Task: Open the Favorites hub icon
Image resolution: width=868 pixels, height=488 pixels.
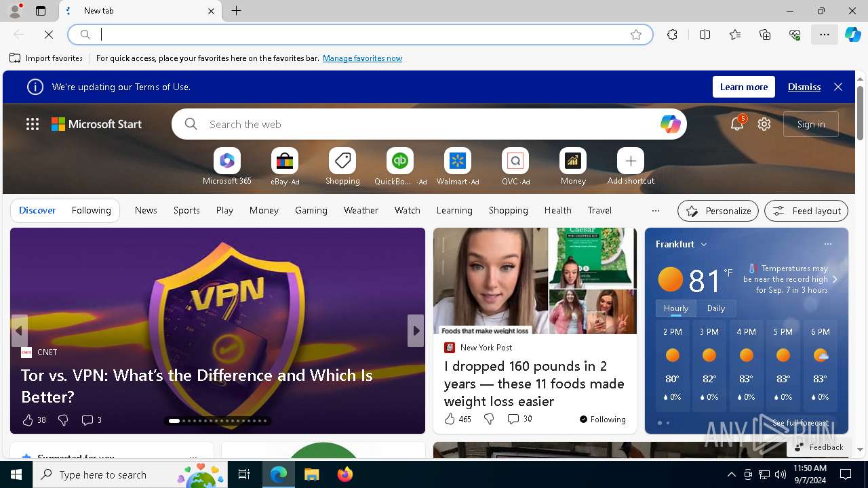Action: (735, 35)
